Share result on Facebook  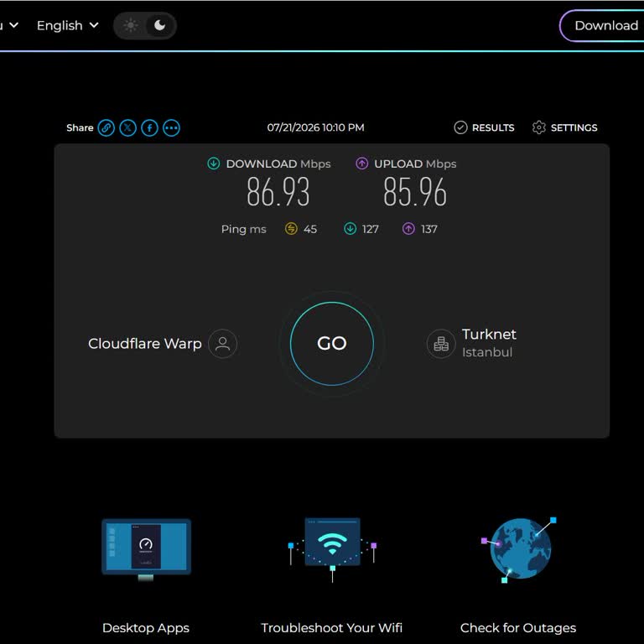tap(149, 127)
